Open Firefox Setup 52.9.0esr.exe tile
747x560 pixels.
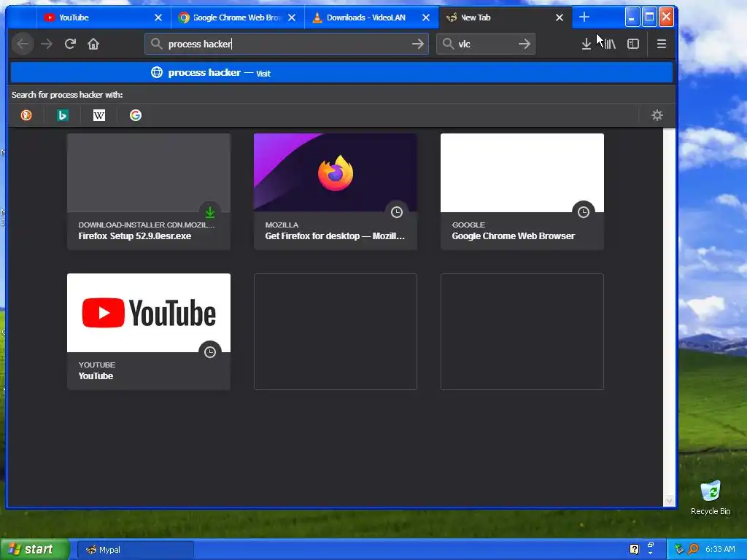point(149,192)
